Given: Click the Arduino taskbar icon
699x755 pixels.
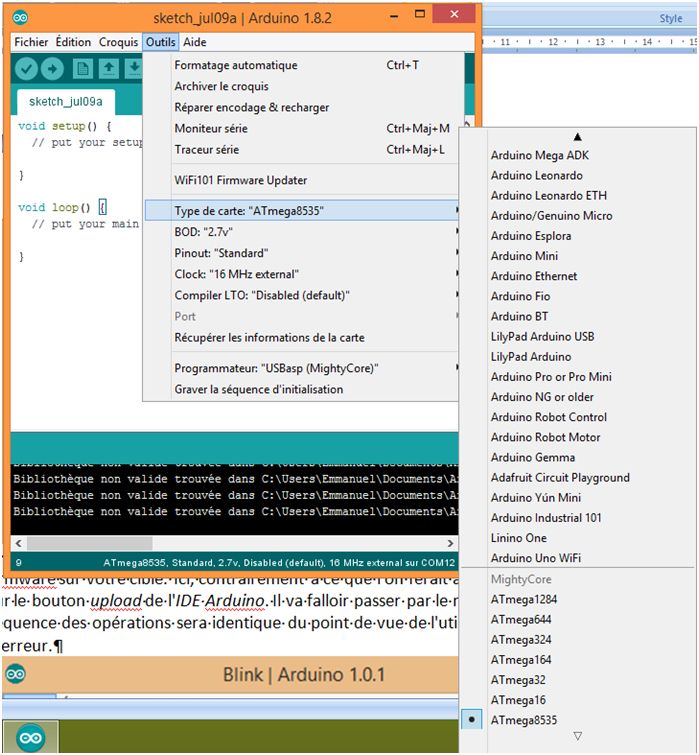Looking at the screenshot, I should pyautogui.click(x=31, y=737).
